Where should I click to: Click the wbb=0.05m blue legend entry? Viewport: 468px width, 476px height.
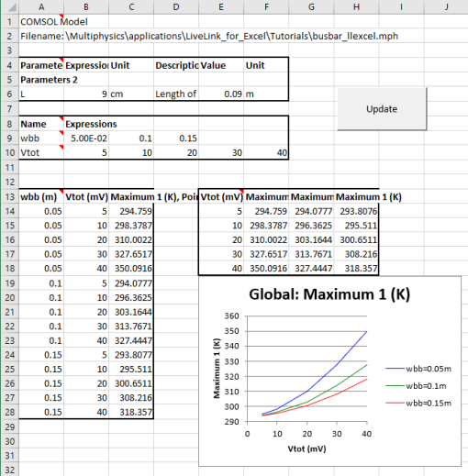tap(418, 369)
